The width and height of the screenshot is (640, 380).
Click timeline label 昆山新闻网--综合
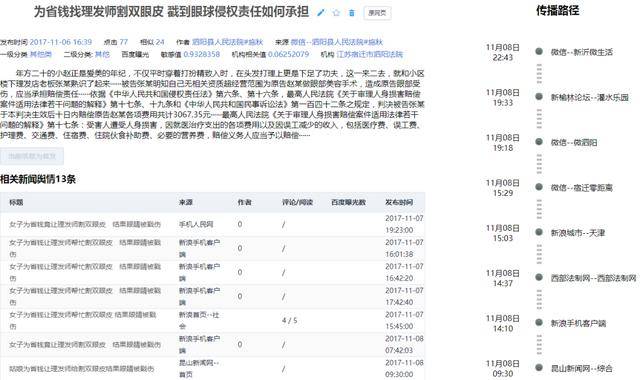click(582, 369)
